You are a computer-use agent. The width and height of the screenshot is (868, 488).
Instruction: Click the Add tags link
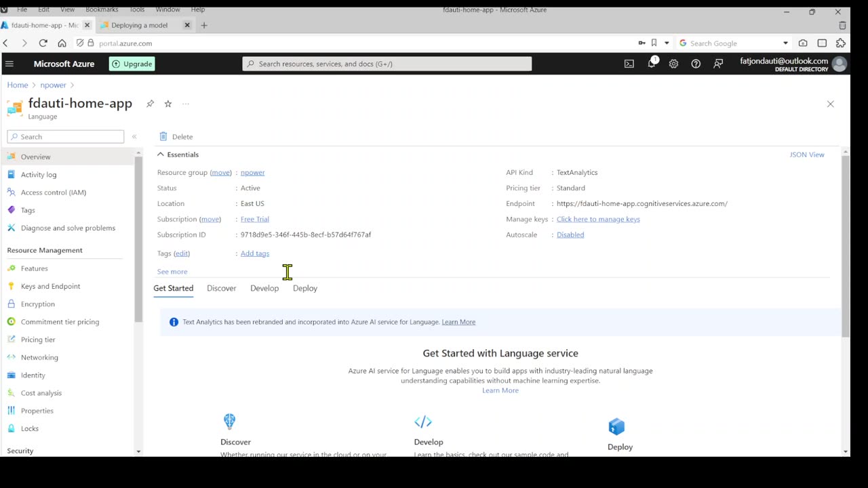(x=255, y=253)
